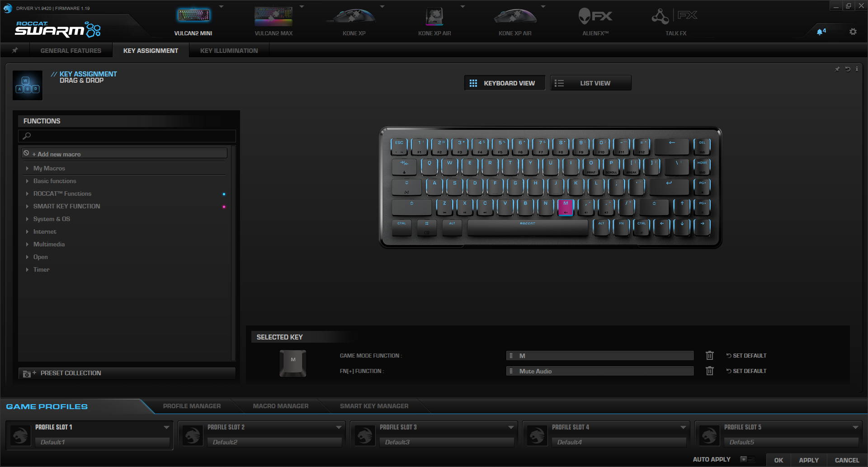Select the Enter key on the keyboard

click(669, 186)
